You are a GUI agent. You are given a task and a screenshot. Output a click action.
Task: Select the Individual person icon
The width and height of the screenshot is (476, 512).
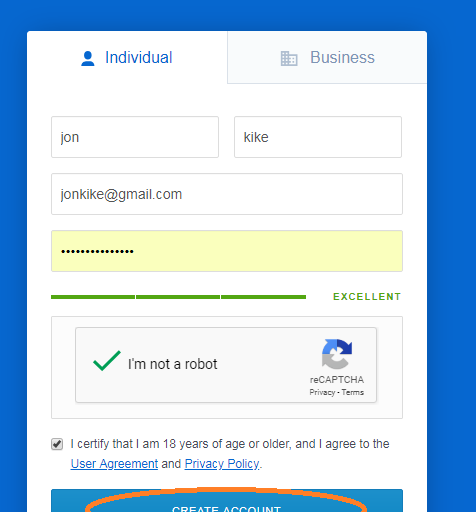[88, 58]
